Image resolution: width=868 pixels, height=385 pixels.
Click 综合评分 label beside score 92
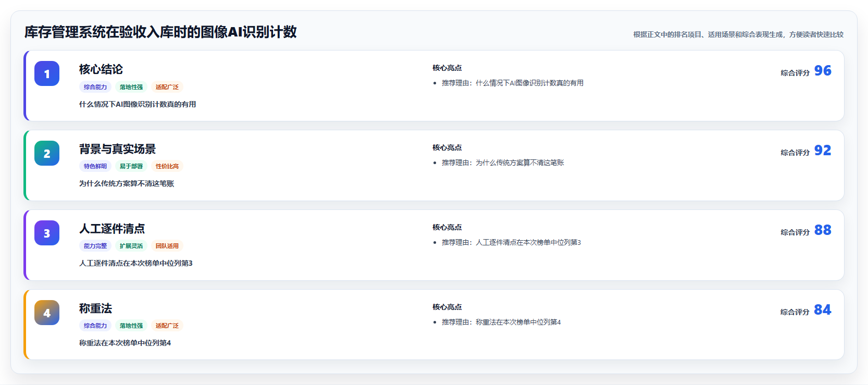pyautogui.click(x=795, y=153)
